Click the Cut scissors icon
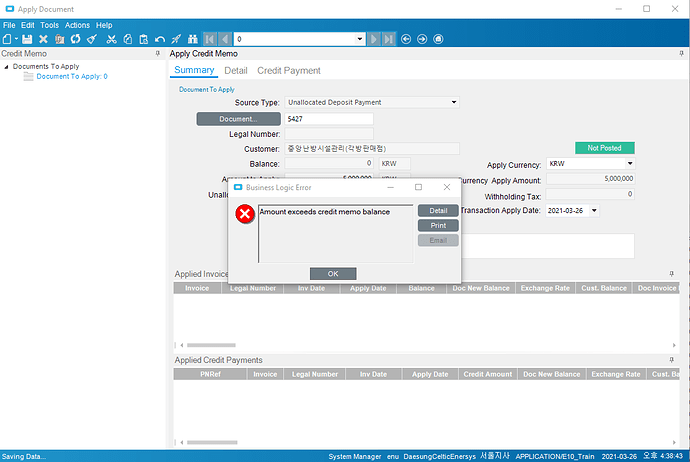The width and height of the screenshot is (690, 462). pos(111,39)
